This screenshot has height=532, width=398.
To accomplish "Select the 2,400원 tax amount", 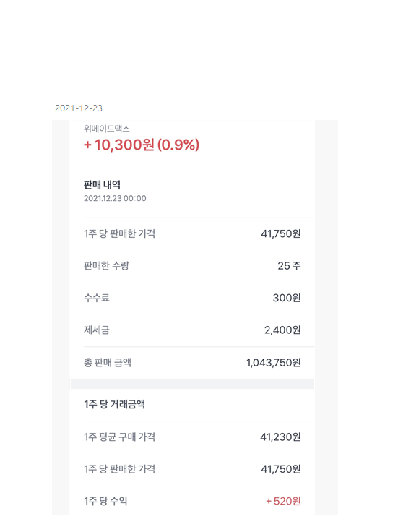I will [282, 330].
